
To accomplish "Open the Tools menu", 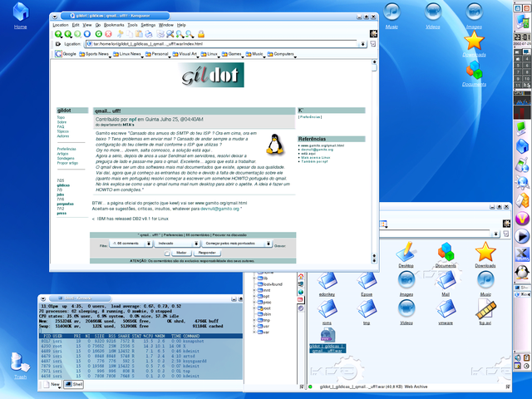I will click(132, 25).
